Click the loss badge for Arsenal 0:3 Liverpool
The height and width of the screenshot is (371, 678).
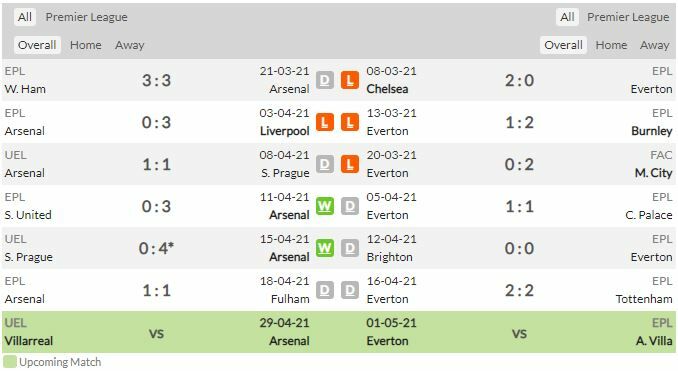(325, 122)
